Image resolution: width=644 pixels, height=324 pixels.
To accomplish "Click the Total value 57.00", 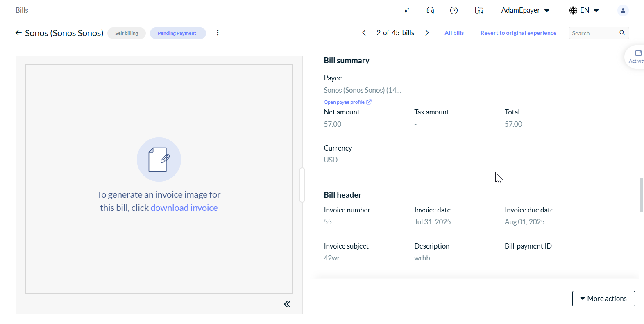I will click(513, 124).
